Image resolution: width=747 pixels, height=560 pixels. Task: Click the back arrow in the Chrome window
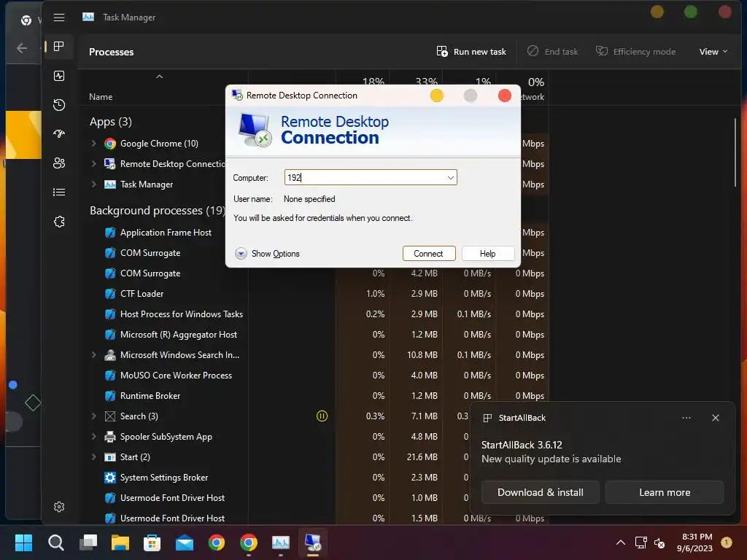click(x=22, y=47)
